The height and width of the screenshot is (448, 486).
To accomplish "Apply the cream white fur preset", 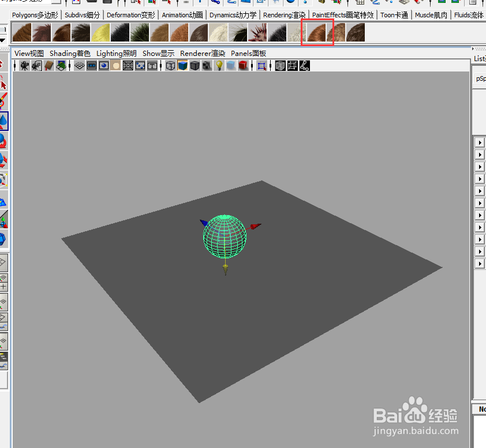I will coord(218,32).
